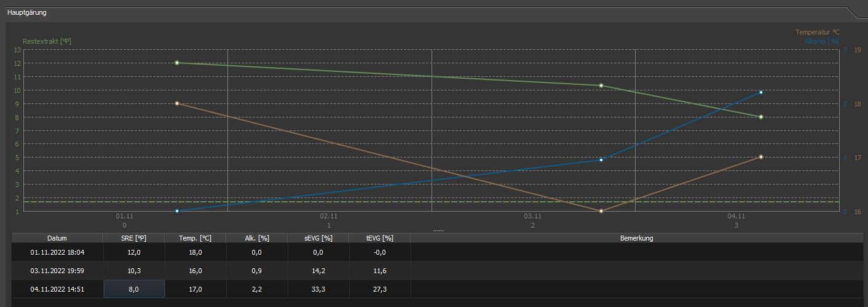Sort table by Datum column header
Viewport: 868px width, 307px height.
(57, 238)
